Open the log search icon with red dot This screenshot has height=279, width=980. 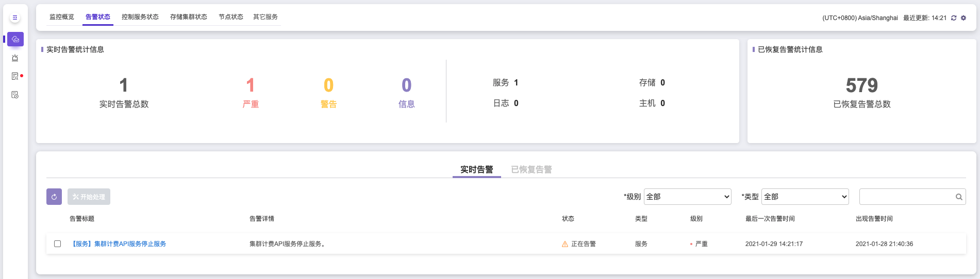15,76
